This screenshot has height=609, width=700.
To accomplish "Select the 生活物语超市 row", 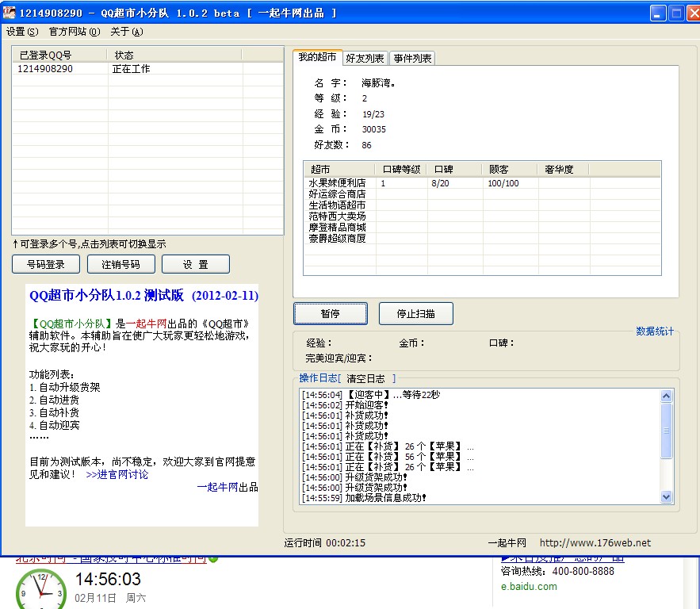I will [x=482, y=205].
